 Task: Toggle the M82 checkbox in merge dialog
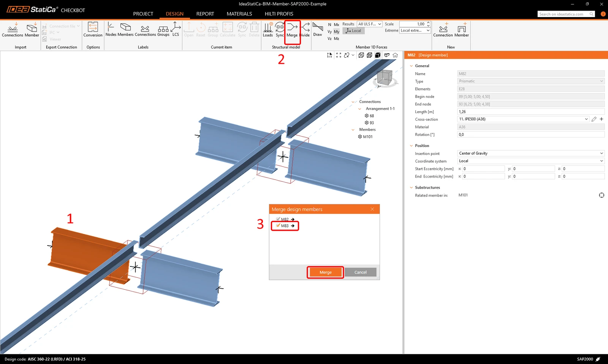279,219
